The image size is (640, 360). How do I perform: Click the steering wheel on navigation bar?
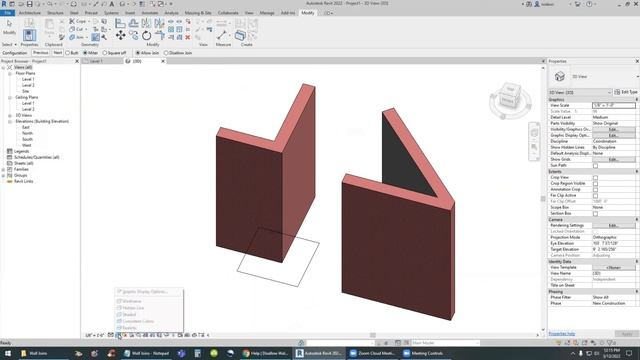(534, 133)
